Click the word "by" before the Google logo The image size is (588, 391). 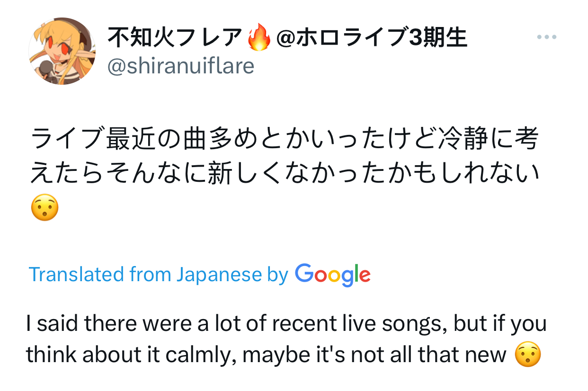point(277,275)
